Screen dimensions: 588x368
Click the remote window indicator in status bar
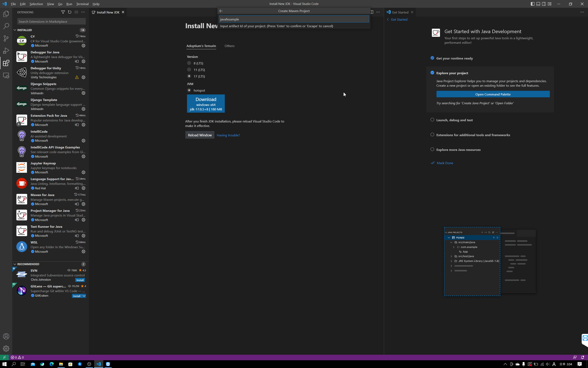pyautogui.click(x=4, y=357)
